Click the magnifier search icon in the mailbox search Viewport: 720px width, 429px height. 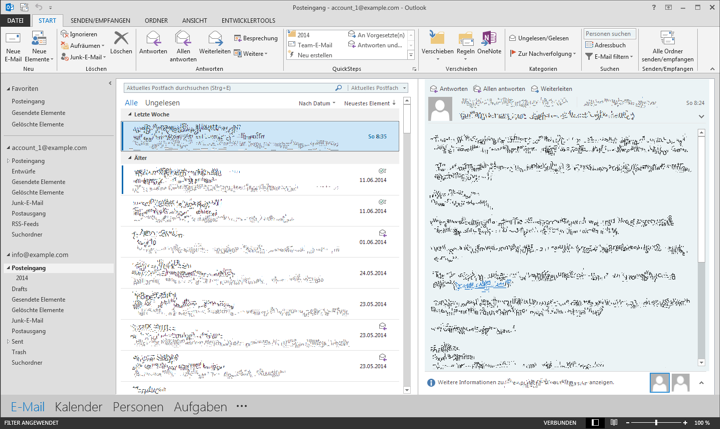coord(338,88)
